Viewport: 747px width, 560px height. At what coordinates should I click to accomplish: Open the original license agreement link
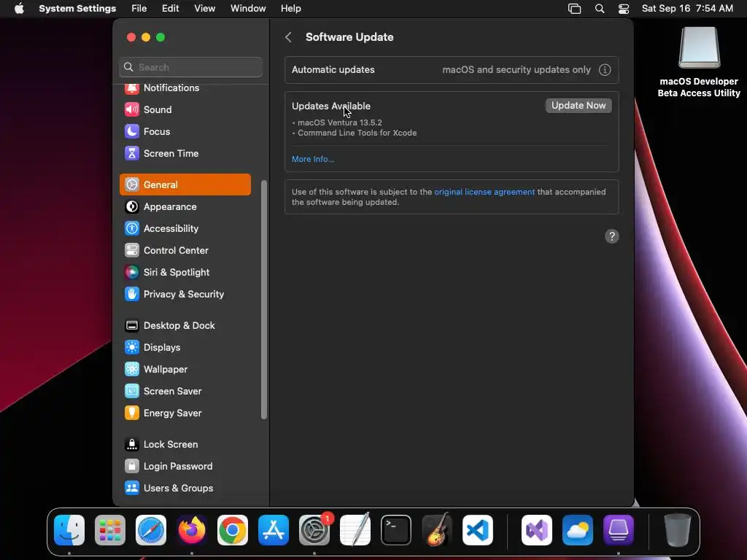tap(484, 192)
